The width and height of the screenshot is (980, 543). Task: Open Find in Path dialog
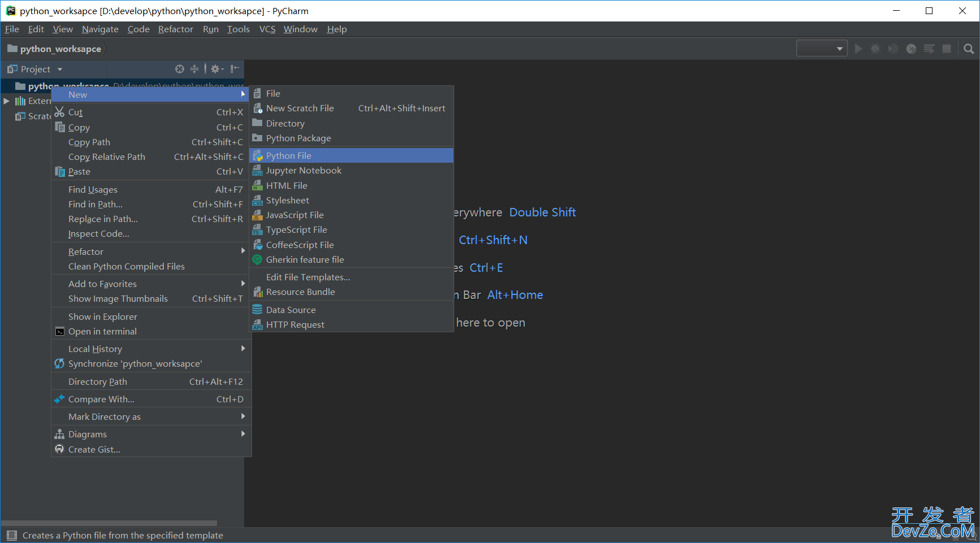(151, 204)
